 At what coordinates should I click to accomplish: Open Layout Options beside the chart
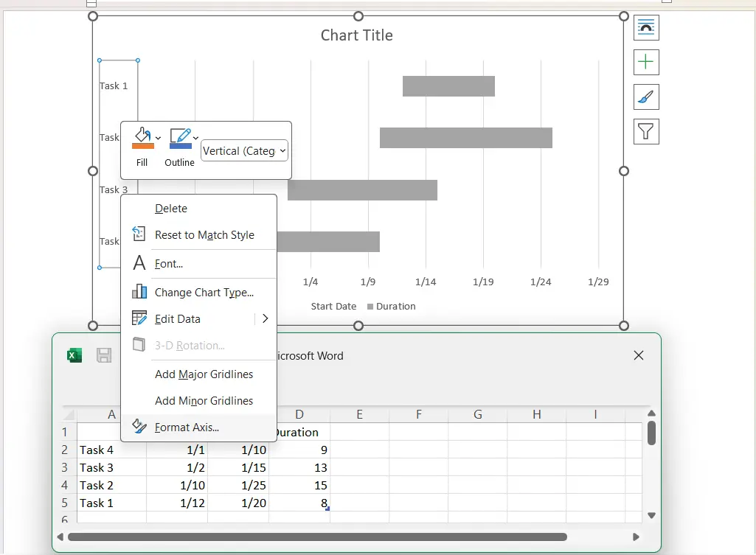tap(646, 28)
